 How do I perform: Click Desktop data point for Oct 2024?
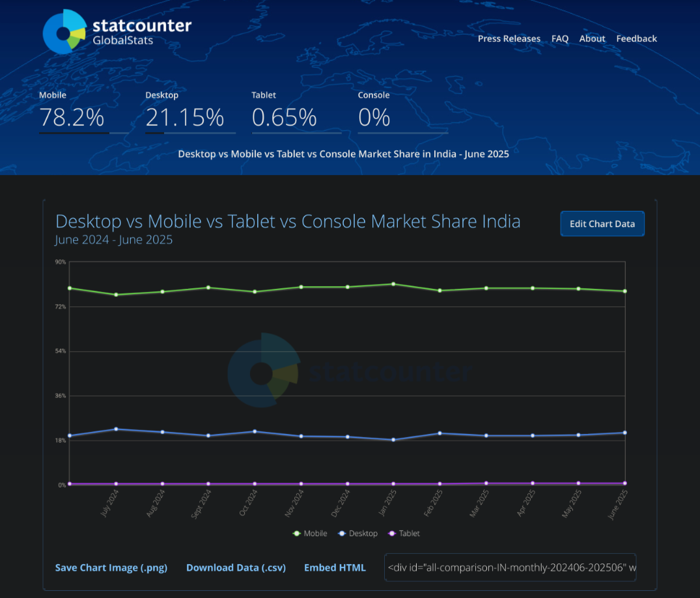click(255, 431)
